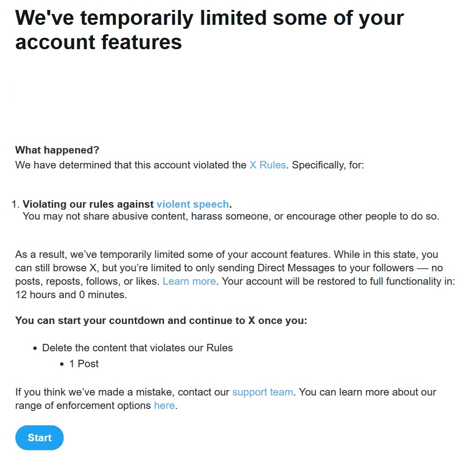
Task: Click the 'You can start your countdown' heading
Action: (x=161, y=320)
